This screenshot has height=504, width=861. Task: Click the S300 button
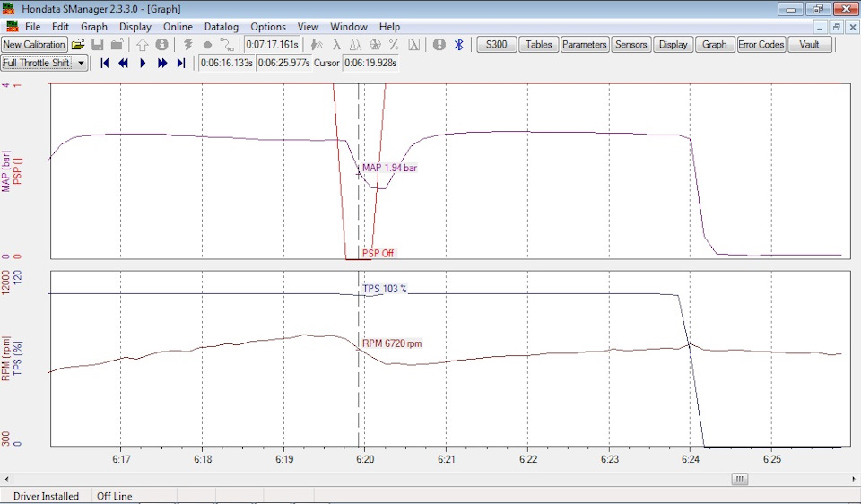click(x=496, y=45)
